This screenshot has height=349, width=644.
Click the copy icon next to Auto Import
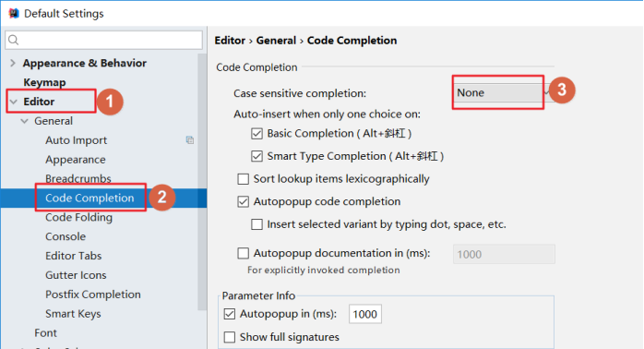pyautogui.click(x=190, y=140)
